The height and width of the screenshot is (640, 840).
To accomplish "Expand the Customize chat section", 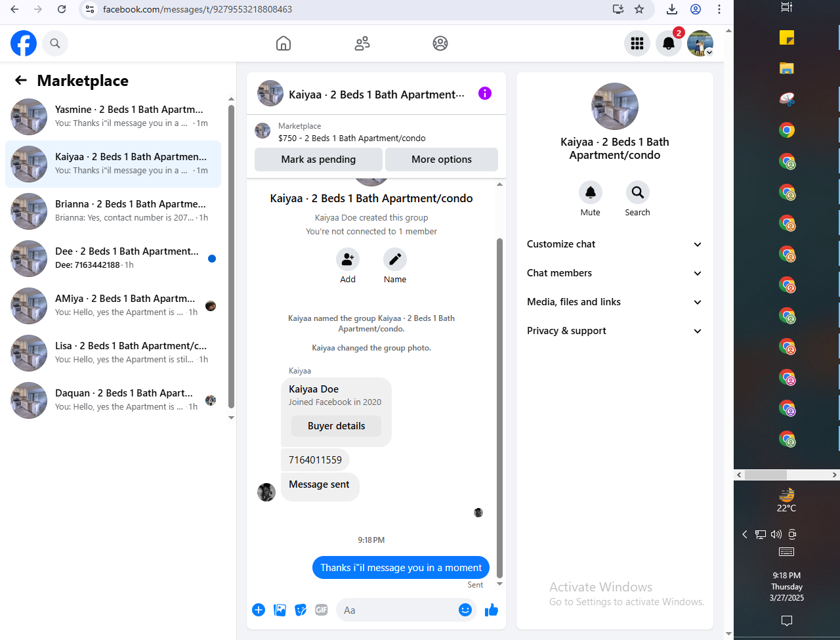I will tap(614, 244).
